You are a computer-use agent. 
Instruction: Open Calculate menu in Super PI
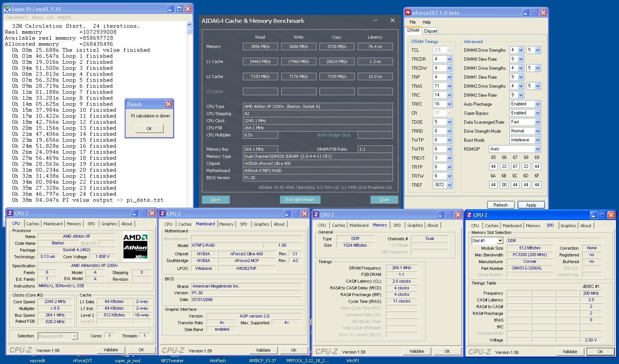point(17,17)
